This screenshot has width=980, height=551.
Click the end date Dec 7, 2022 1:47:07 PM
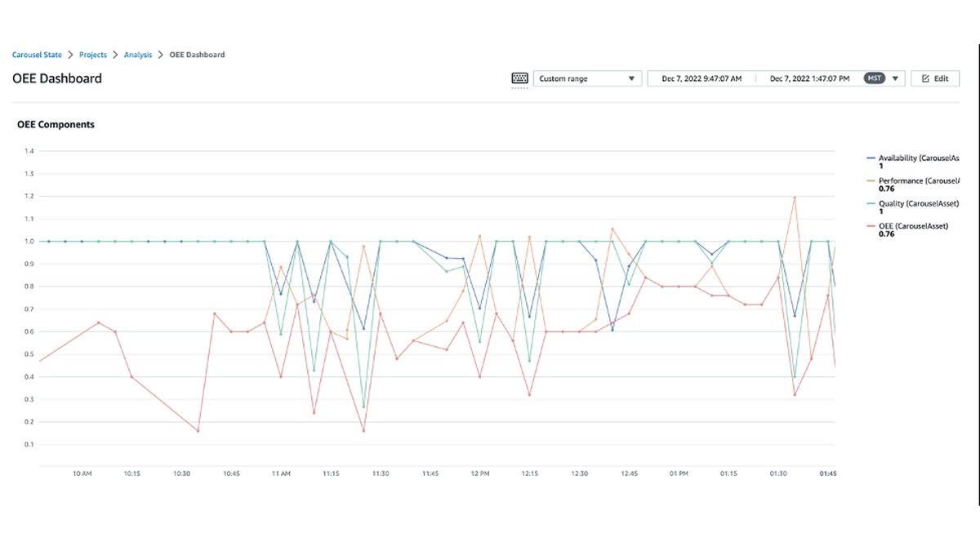809,78
